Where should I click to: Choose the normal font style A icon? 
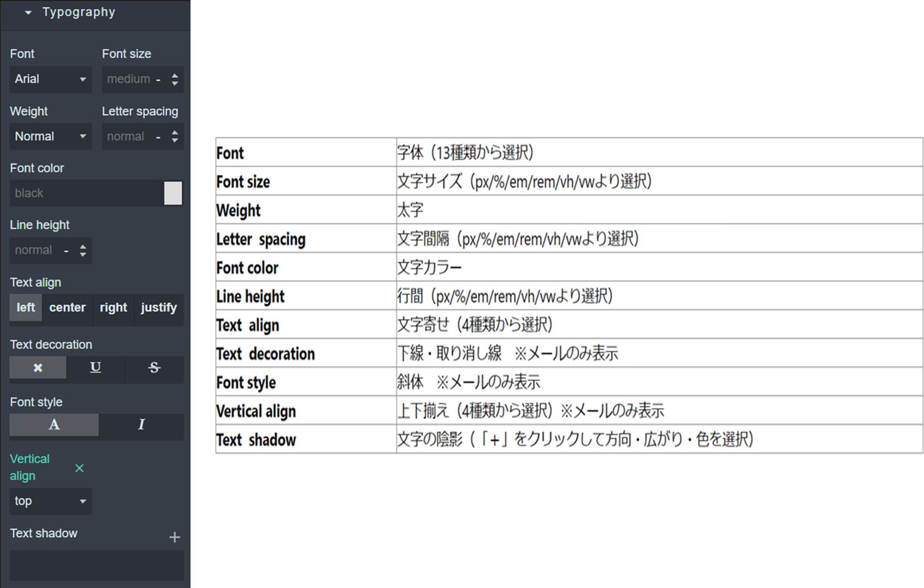click(54, 425)
